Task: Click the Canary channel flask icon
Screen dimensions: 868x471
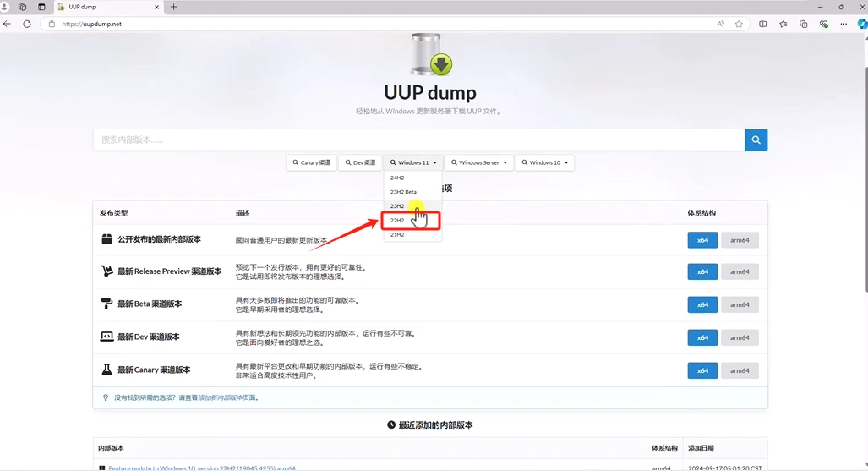Action: point(106,369)
